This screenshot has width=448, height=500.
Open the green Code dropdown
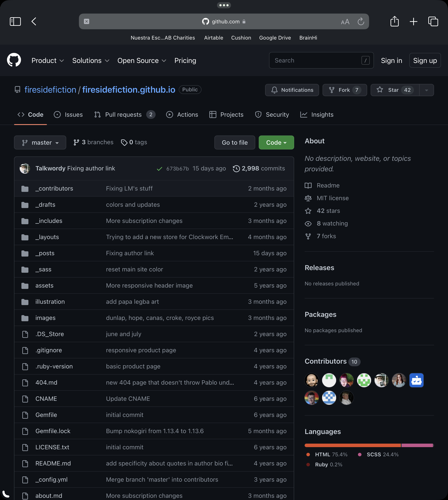276,142
